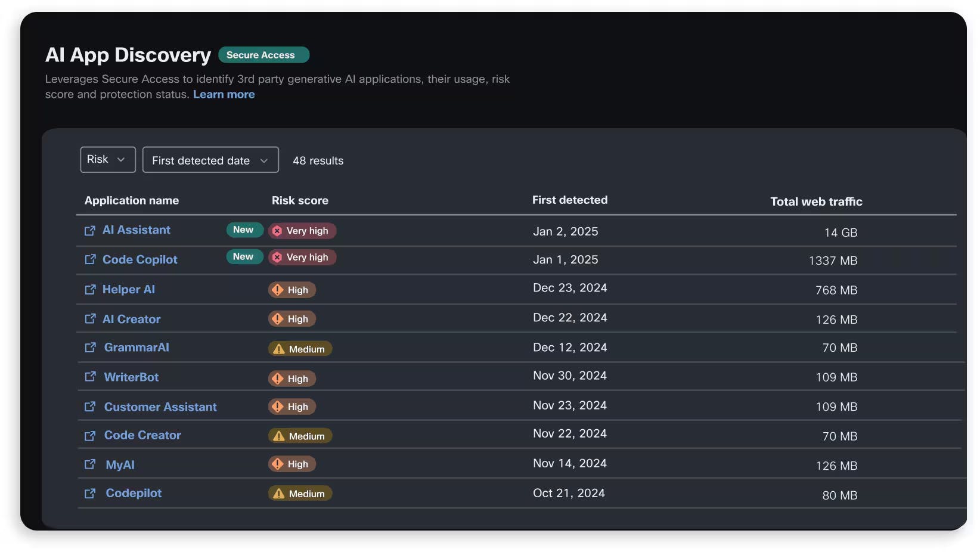Viewport: 980px width, 552px height.
Task: Click the external link icon beside Code Copilot
Action: 89,260
